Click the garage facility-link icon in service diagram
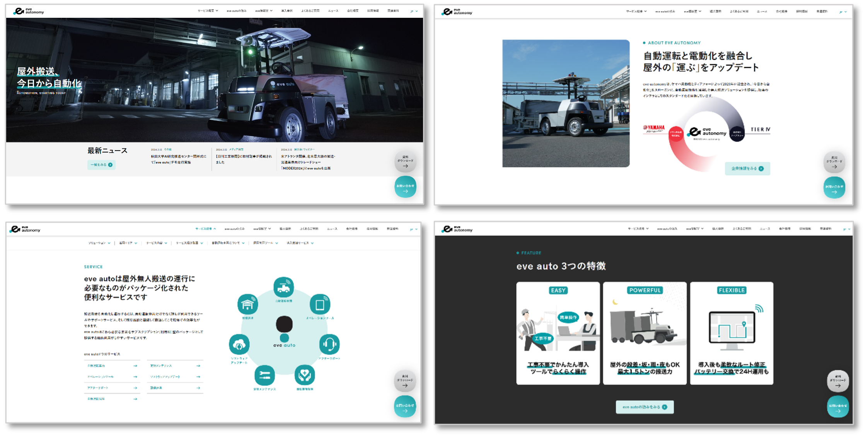 click(x=247, y=304)
